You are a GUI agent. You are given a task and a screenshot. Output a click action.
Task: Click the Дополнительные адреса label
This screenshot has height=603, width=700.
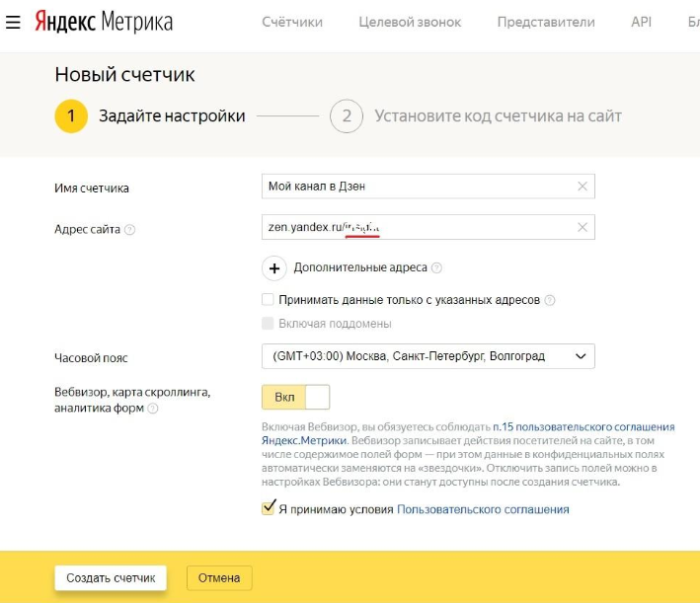[360, 267]
